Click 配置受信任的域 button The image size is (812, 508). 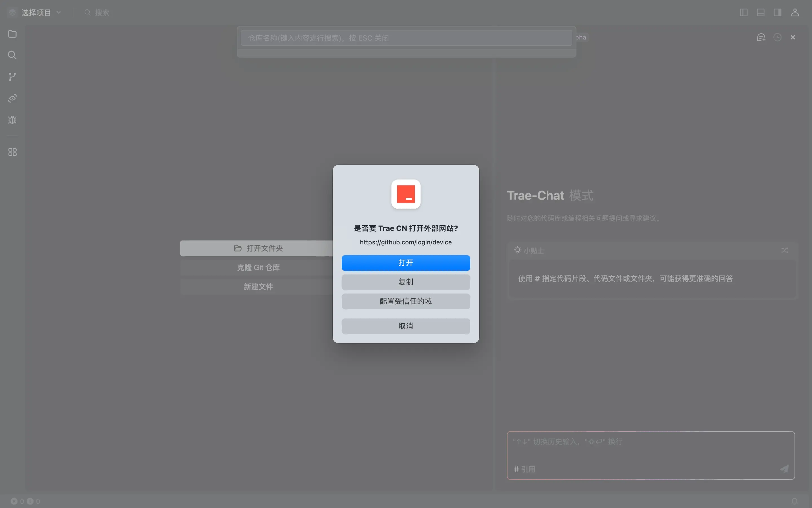[406, 301]
